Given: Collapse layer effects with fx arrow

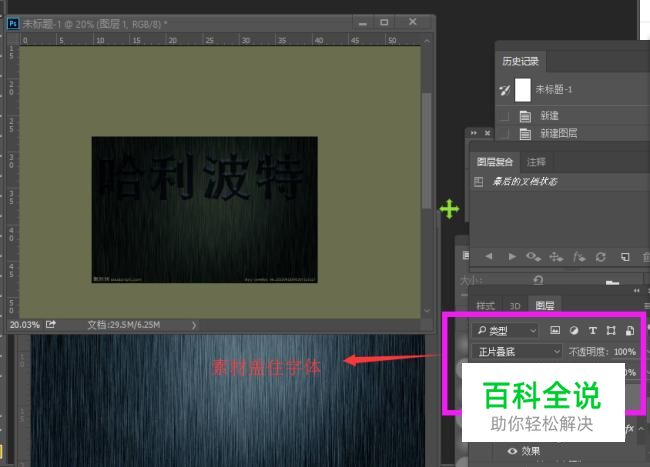Looking at the screenshot, I should coord(641,428).
